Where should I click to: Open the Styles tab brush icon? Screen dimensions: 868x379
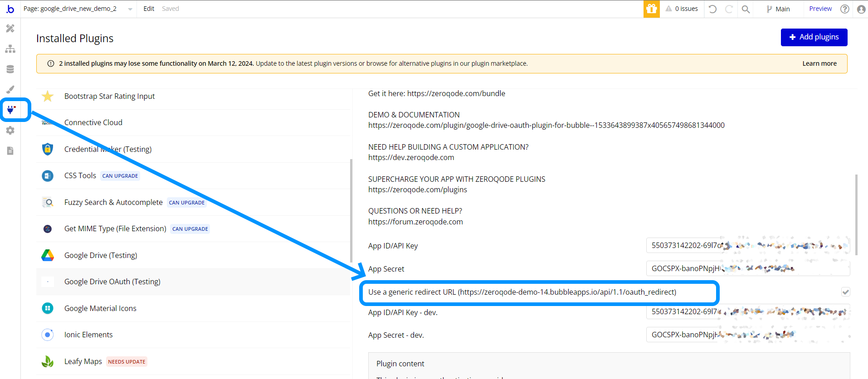point(10,89)
